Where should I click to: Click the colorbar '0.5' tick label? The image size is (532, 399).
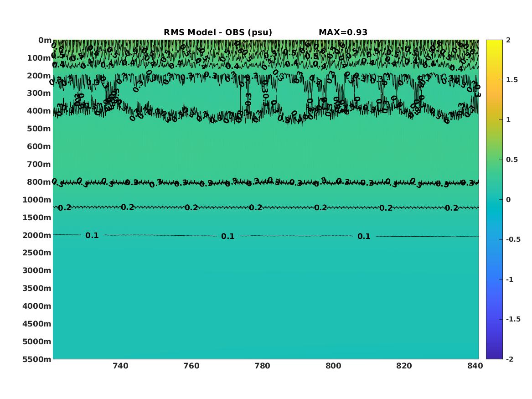point(512,160)
